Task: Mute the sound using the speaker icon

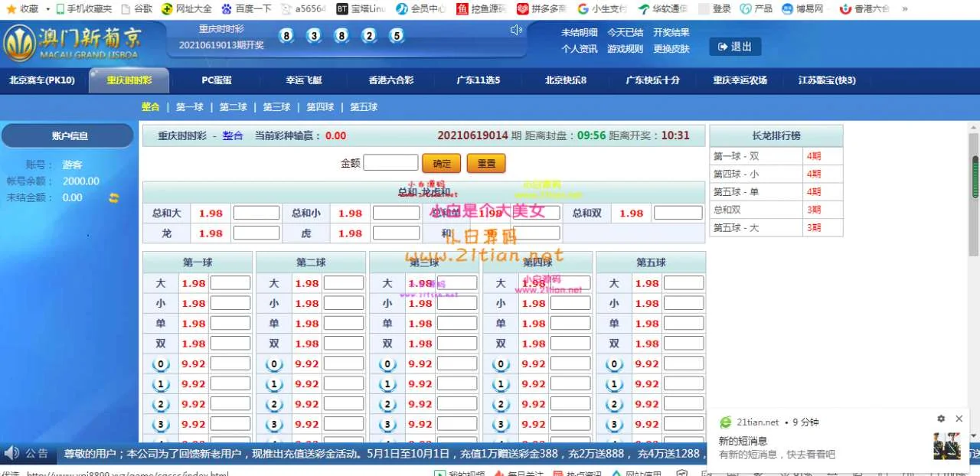Action: 516,30
